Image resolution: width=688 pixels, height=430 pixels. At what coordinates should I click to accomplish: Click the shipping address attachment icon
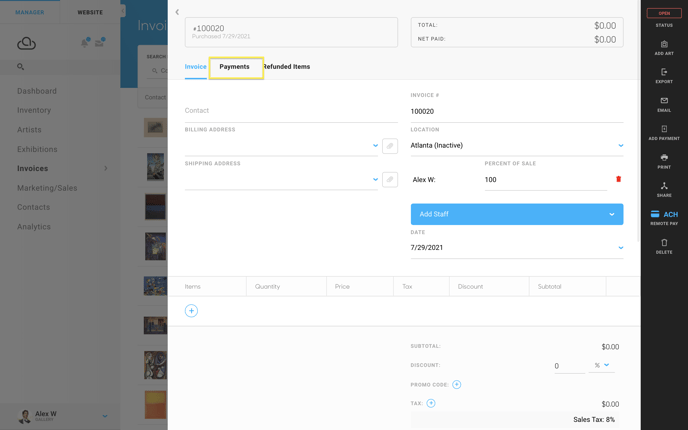point(390,179)
